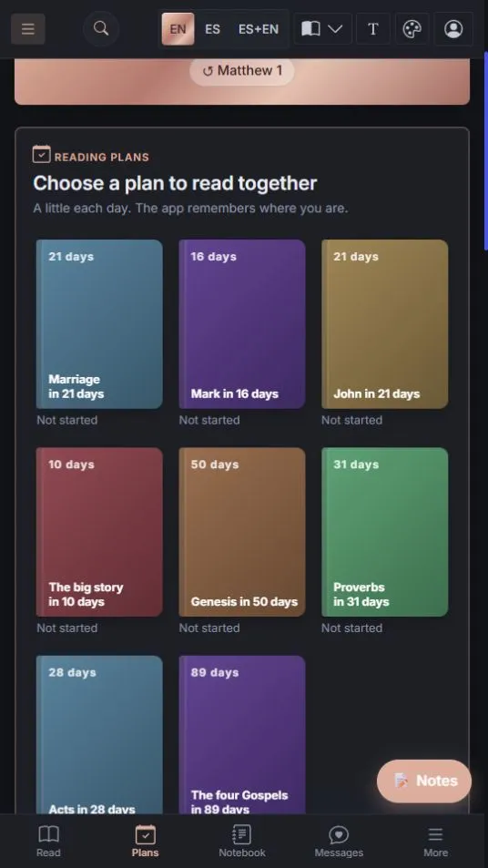Open the Proverbs in 31 days plan
The height and width of the screenshot is (868, 488).
pos(384,532)
